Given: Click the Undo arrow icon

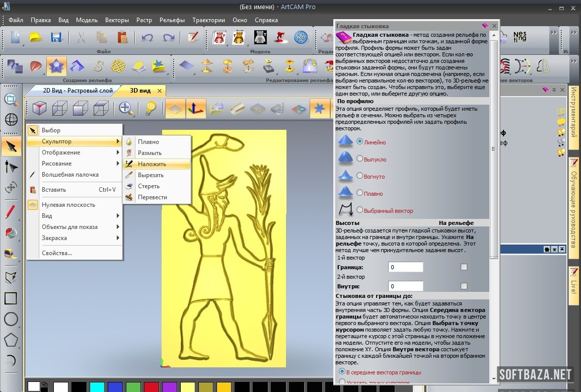Looking at the screenshot, I should point(148,38).
